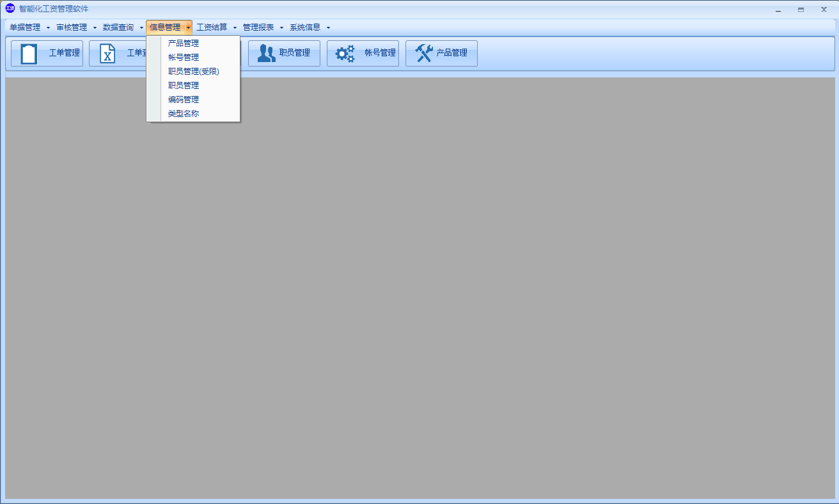Choose 编码管理 from the open menu
The width and height of the screenshot is (839, 504).
pyautogui.click(x=184, y=100)
